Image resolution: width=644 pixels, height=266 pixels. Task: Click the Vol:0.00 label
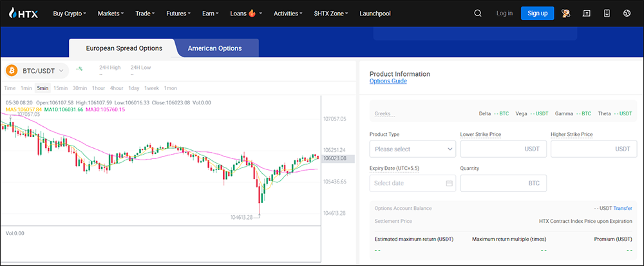coord(15,233)
